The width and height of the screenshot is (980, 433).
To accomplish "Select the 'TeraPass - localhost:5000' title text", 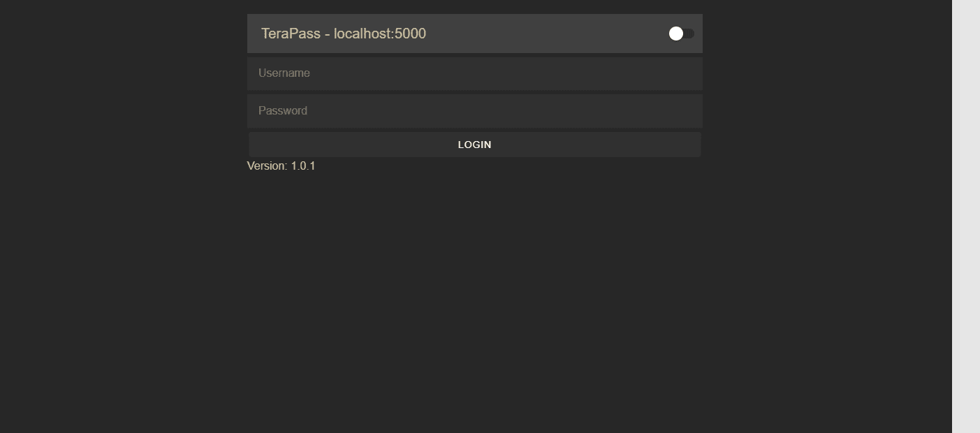I will point(344,34).
